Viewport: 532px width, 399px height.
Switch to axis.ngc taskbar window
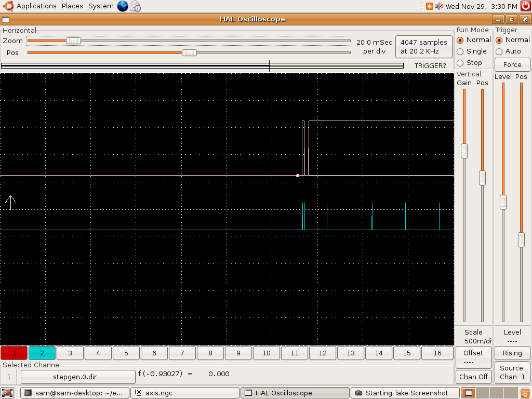185,393
